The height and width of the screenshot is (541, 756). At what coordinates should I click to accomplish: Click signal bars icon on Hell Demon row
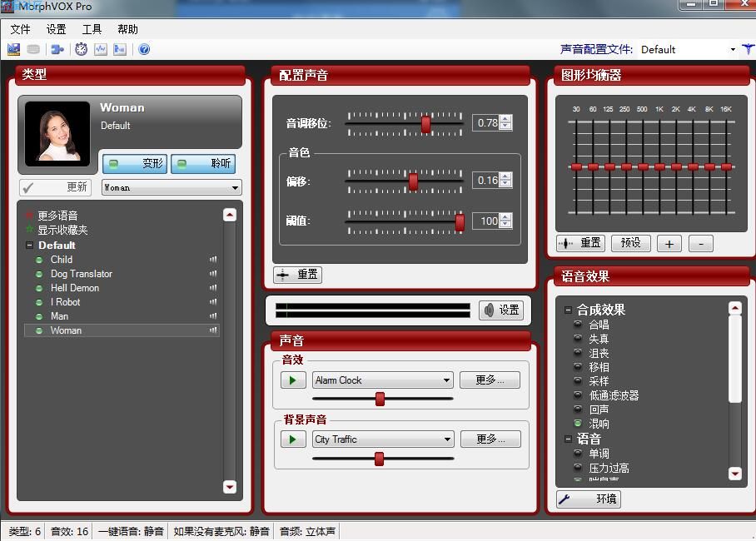[x=213, y=288]
